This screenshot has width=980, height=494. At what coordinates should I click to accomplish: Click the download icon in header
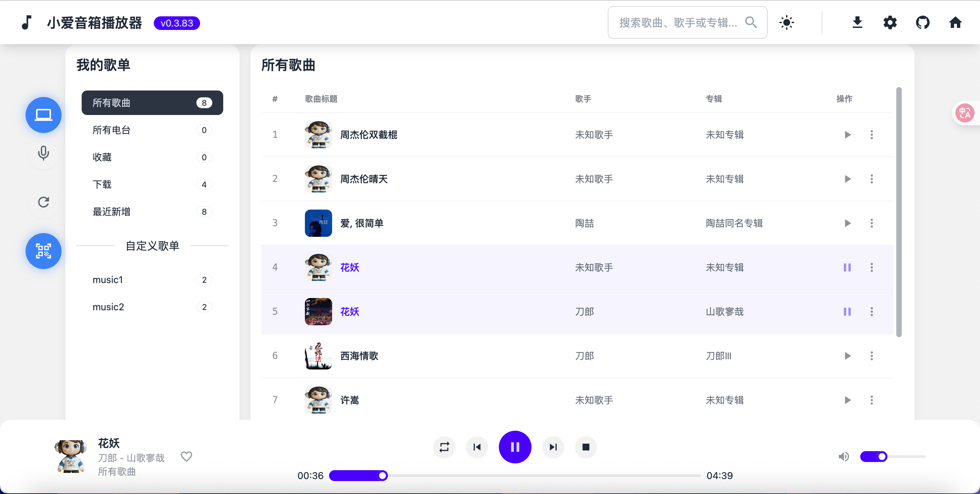point(857,22)
